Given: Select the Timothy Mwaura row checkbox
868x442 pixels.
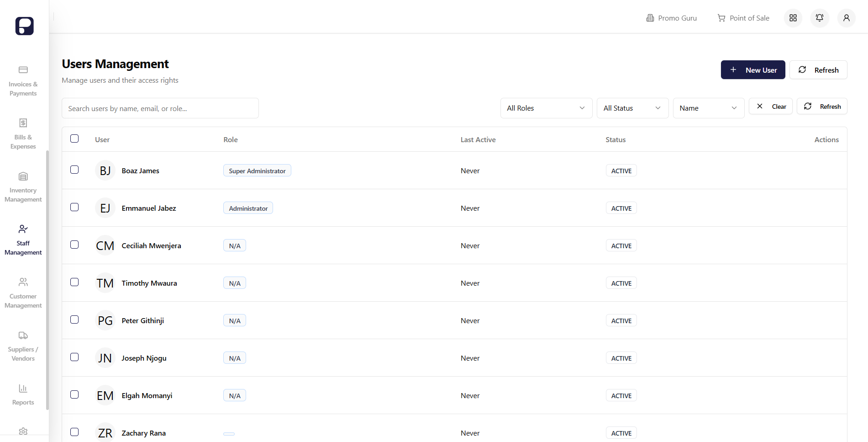Looking at the screenshot, I should 74,282.
